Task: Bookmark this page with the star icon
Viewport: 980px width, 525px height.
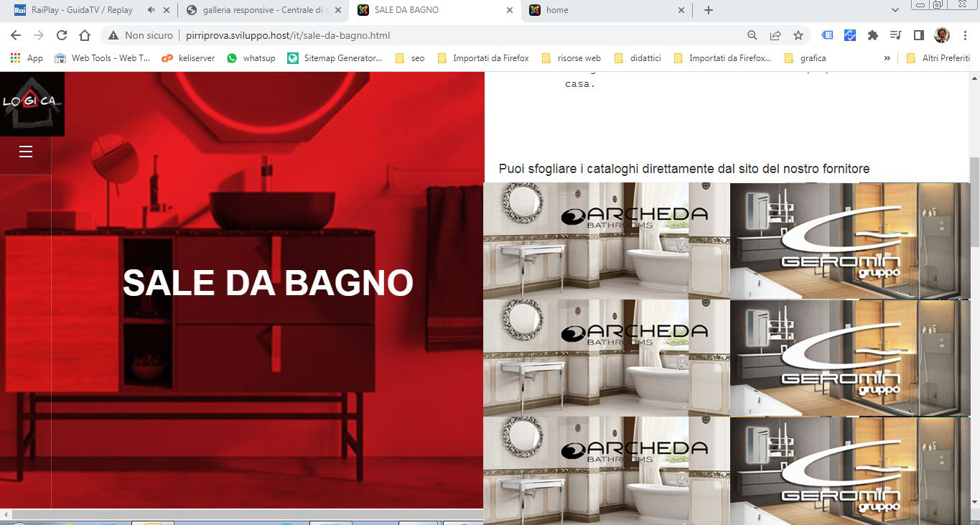Action: (x=798, y=35)
